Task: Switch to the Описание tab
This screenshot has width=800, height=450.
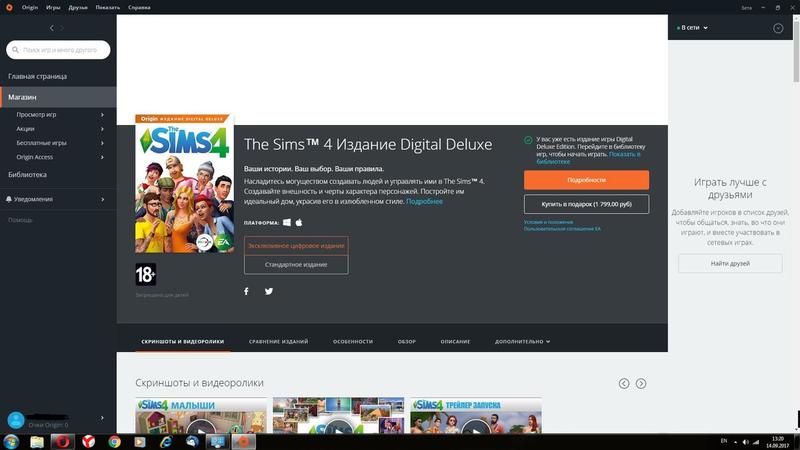Action: tap(455, 341)
